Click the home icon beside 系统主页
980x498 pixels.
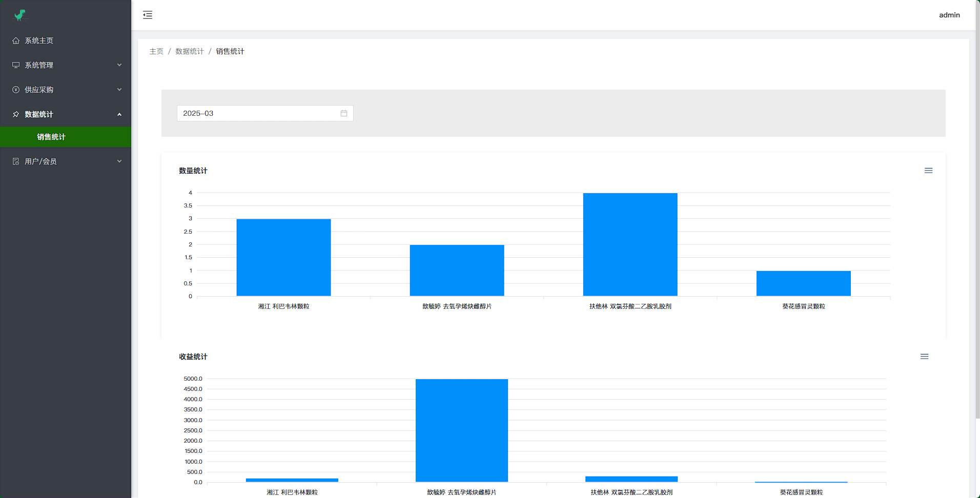pos(16,40)
